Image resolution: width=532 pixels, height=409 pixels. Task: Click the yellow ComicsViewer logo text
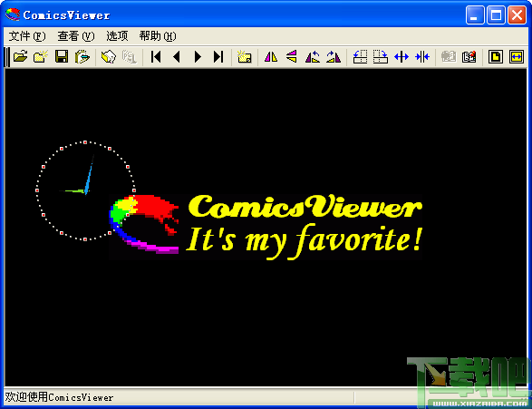[x=305, y=207]
